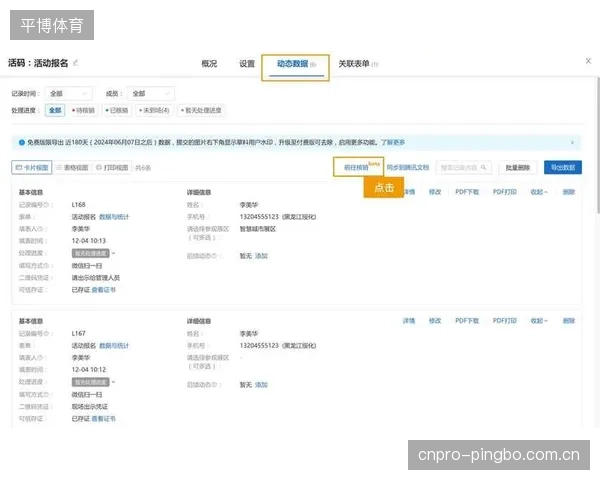Click the help icon next to 后续动态 in L168 card

(214, 256)
